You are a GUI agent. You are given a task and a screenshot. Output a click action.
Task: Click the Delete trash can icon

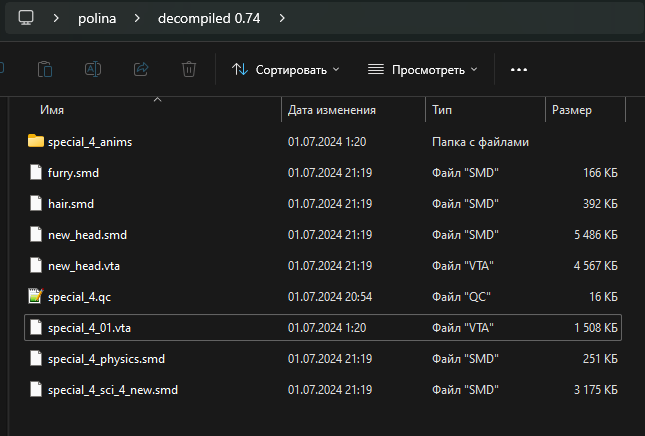point(189,69)
